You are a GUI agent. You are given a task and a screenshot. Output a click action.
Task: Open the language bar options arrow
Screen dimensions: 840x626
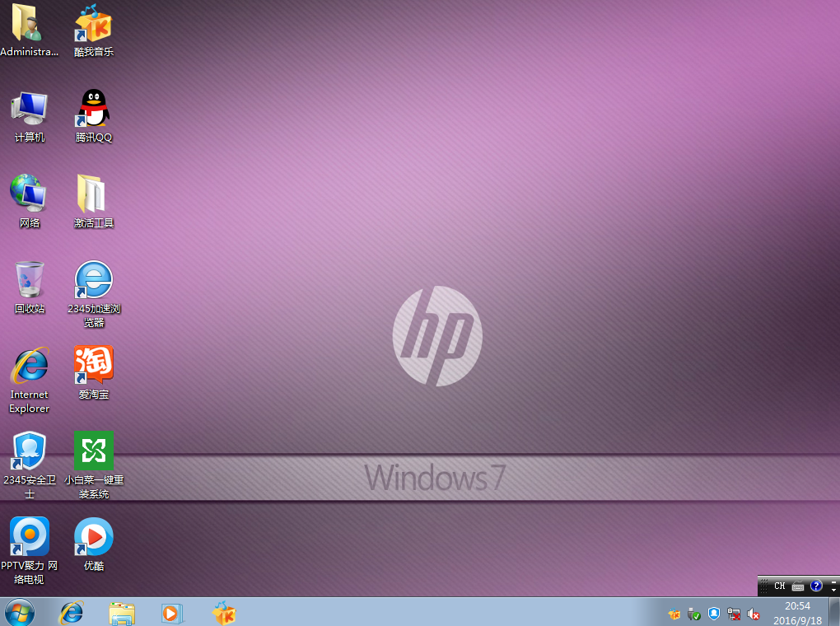(833, 590)
